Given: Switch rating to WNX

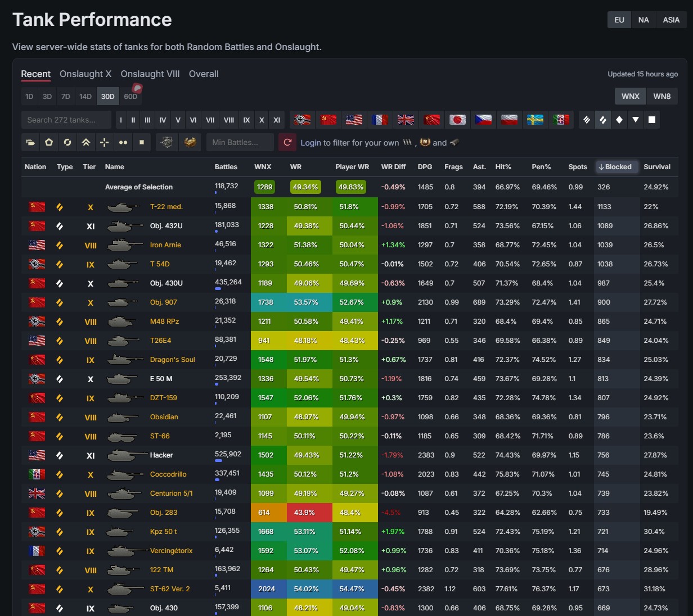Looking at the screenshot, I should click(631, 96).
